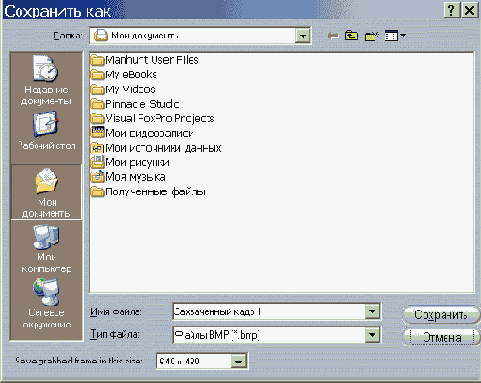Click the Сохранить button

[441, 314]
